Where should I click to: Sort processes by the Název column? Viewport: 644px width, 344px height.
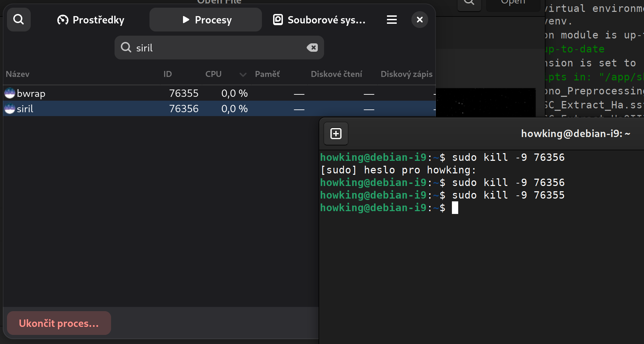17,74
